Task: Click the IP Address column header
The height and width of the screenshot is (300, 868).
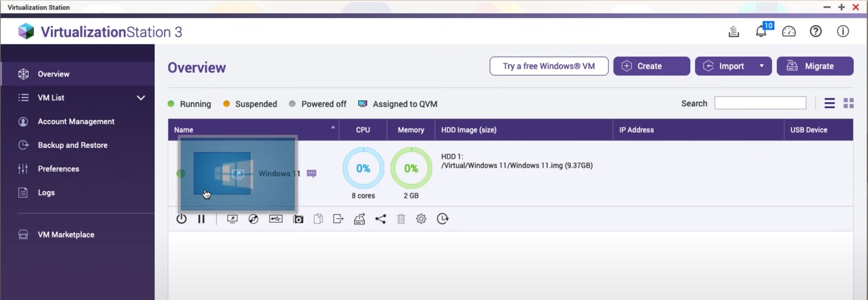Action: (x=698, y=130)
